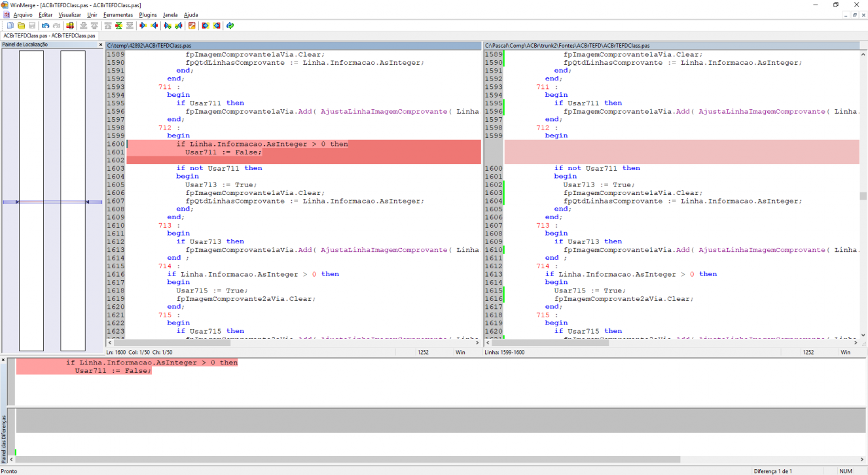868x475 pixels.
Task: Go to Next Difference via toolbar
Action: [83, 26]
